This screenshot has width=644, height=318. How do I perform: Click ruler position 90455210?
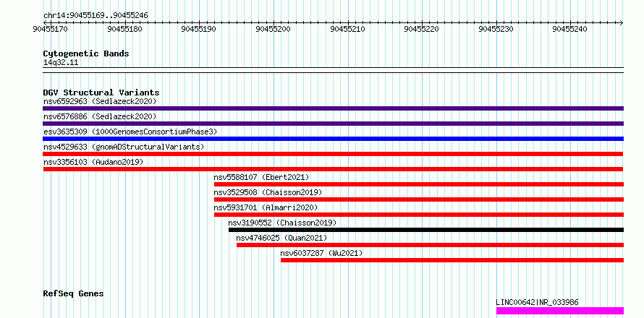point(348,29)
